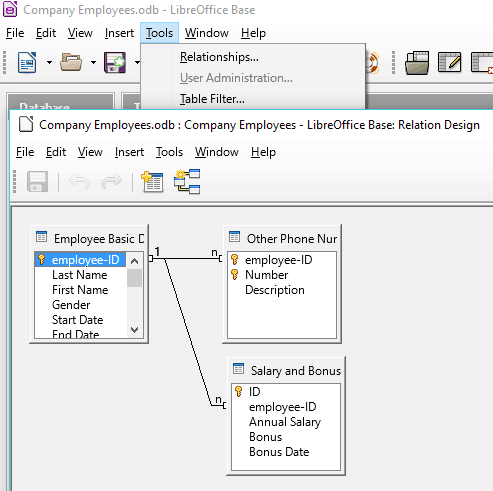Click the Redo arrow in Relation Design toolbar

pyautogui.click(x=112, y=182)
